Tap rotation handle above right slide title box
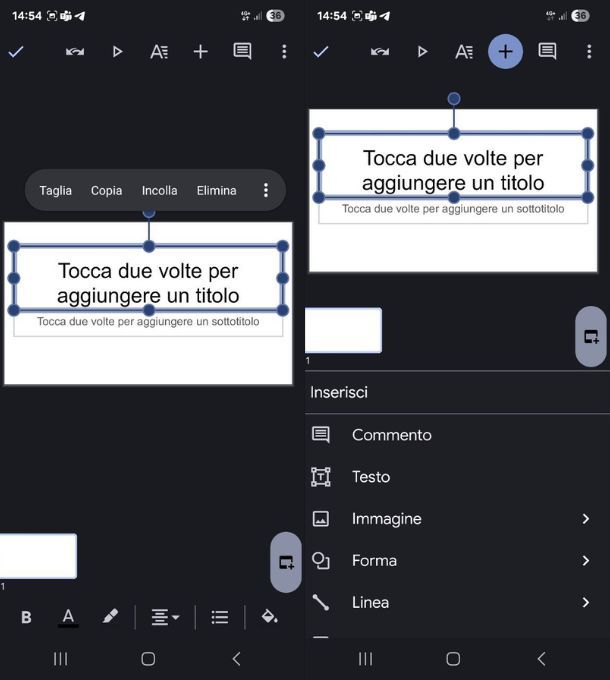Image resolution: width=610 pixels, height=680 pixels. click(454, 99)
